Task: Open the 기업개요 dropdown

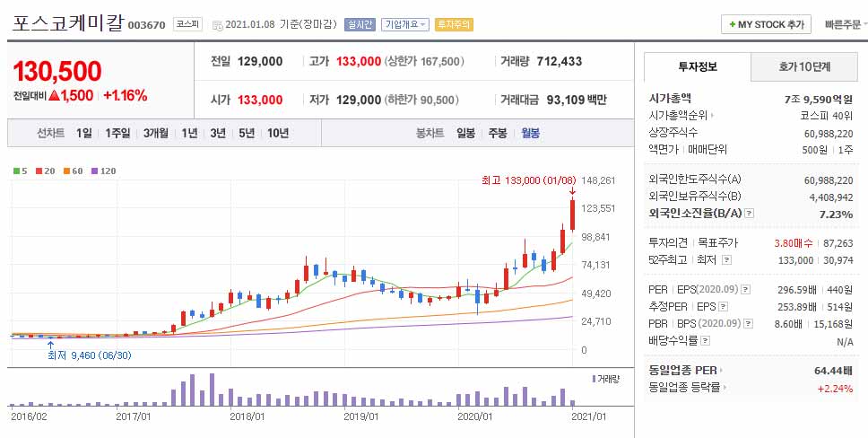Action: coord(405,24)
